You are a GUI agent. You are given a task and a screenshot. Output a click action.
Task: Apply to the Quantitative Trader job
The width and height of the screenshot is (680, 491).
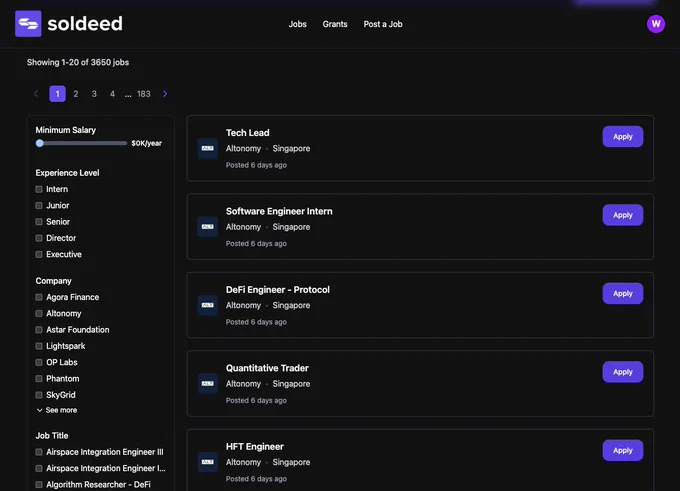tap(623, 372)
